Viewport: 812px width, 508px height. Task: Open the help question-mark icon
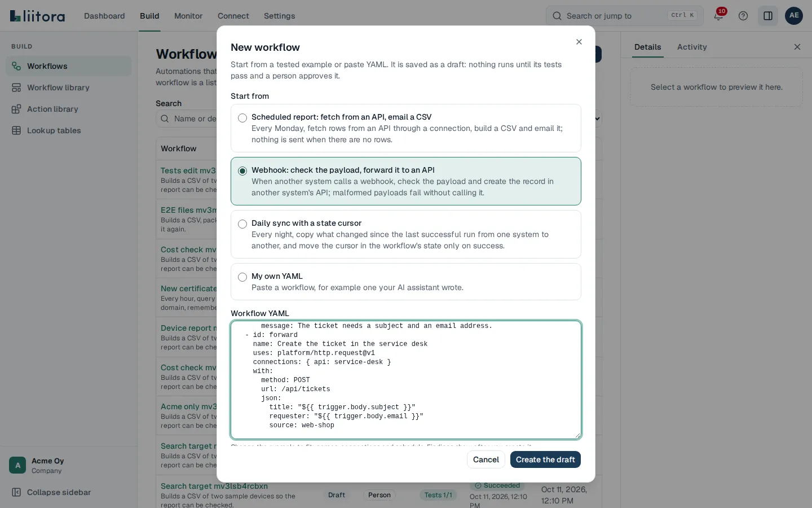click(x=743, y=16)
